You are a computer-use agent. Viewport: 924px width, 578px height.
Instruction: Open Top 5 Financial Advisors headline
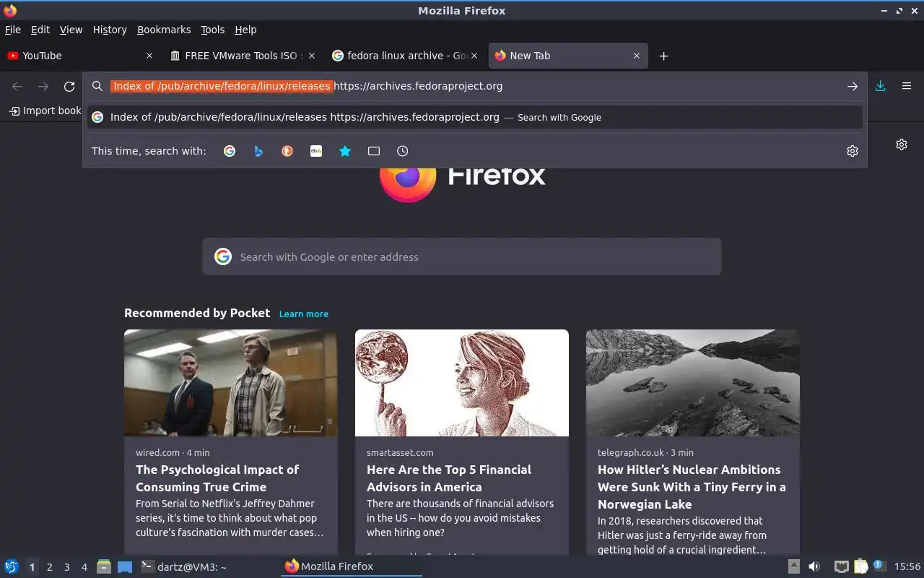click(x=449, y=478)
